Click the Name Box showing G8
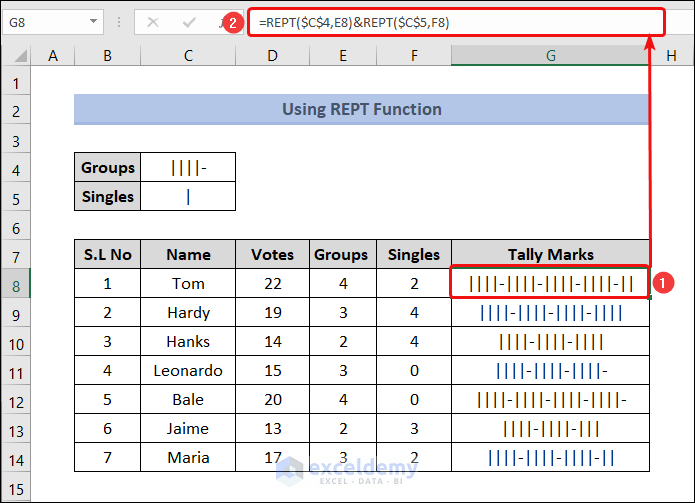 point(45,21)
